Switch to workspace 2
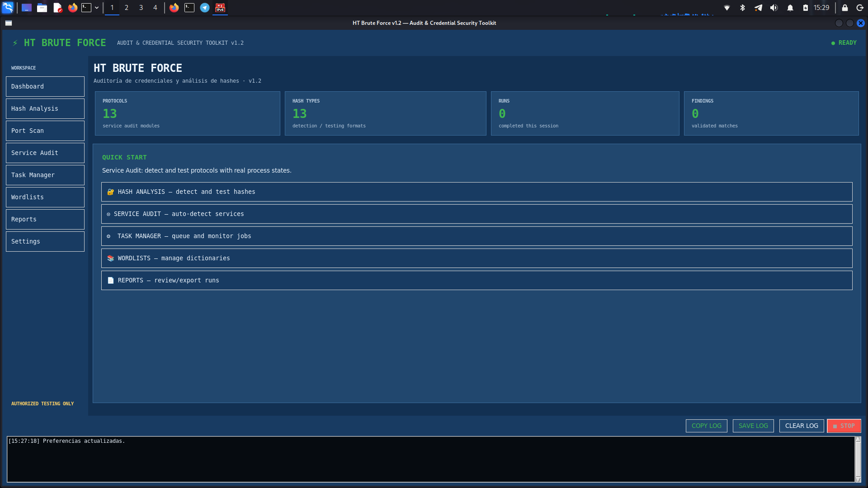 [127, 8]
